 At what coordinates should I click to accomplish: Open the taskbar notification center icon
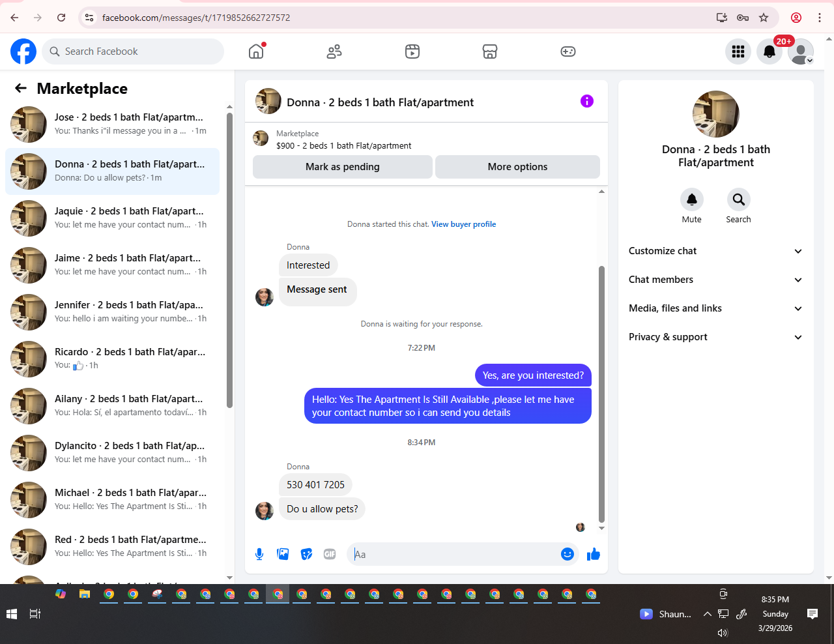[812, 614]
